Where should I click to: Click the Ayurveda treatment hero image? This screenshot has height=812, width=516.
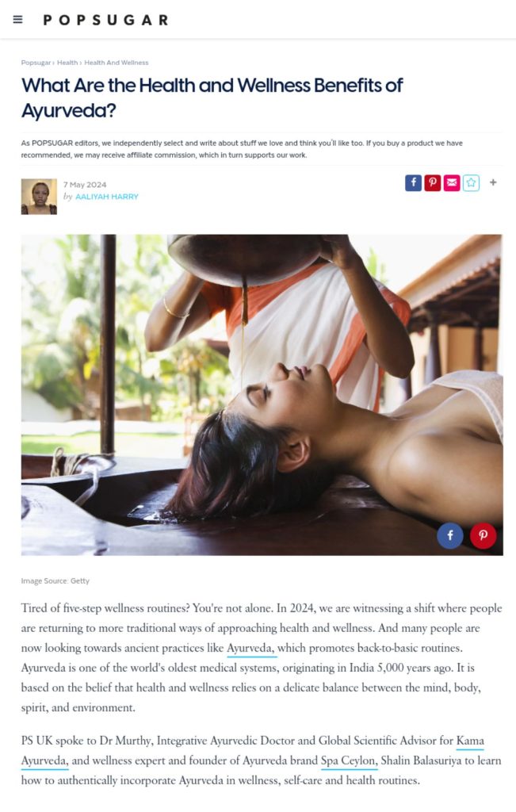[x=262, y=395]
